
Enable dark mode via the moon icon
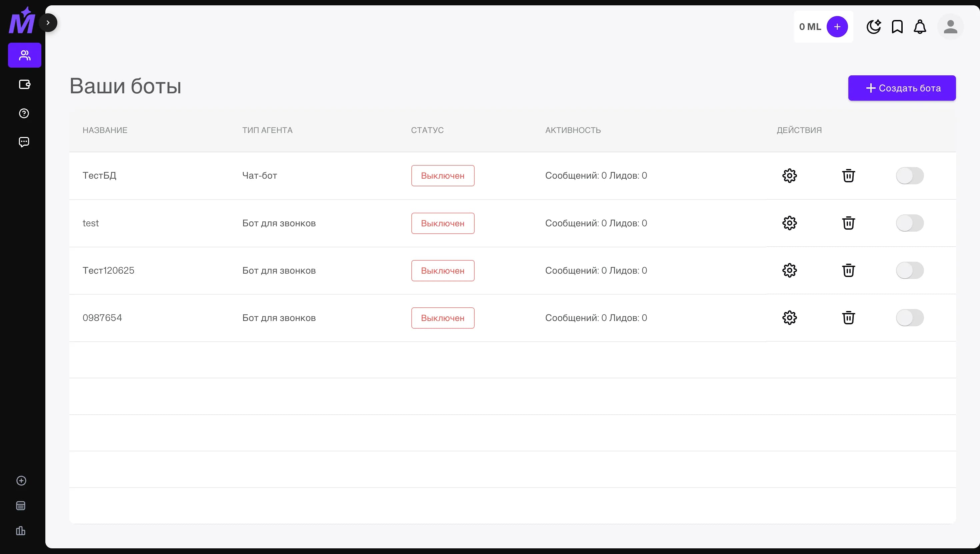tap(873, 26)
